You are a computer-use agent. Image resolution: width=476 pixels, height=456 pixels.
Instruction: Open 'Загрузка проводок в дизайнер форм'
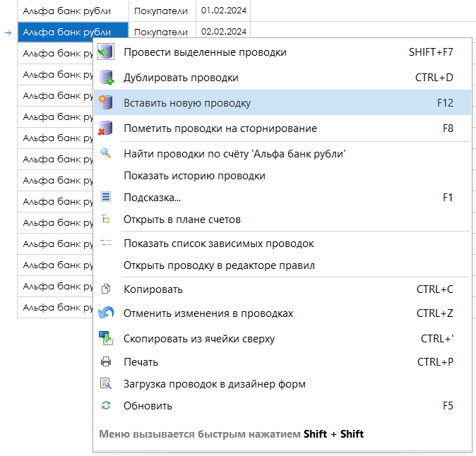pyautogui.click(x=214, y=384)
